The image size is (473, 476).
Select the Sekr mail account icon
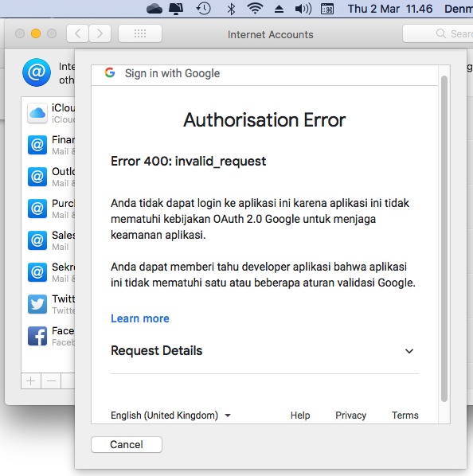coord(37,272)
